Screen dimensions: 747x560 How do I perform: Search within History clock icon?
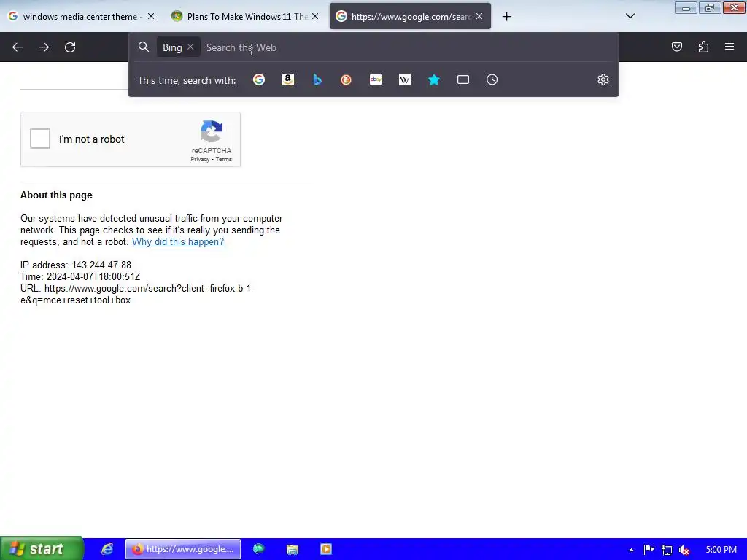coord(492,79)
